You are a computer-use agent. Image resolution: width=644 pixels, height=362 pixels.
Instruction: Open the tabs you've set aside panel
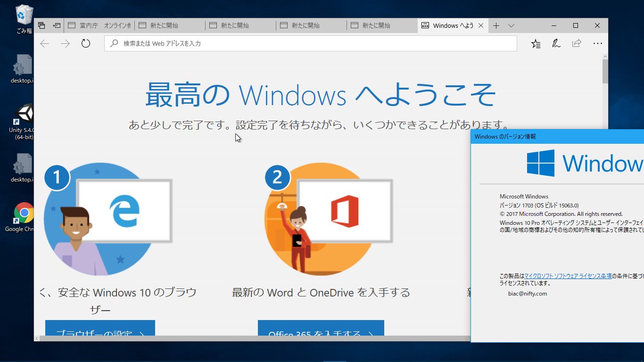coord(41,25)
